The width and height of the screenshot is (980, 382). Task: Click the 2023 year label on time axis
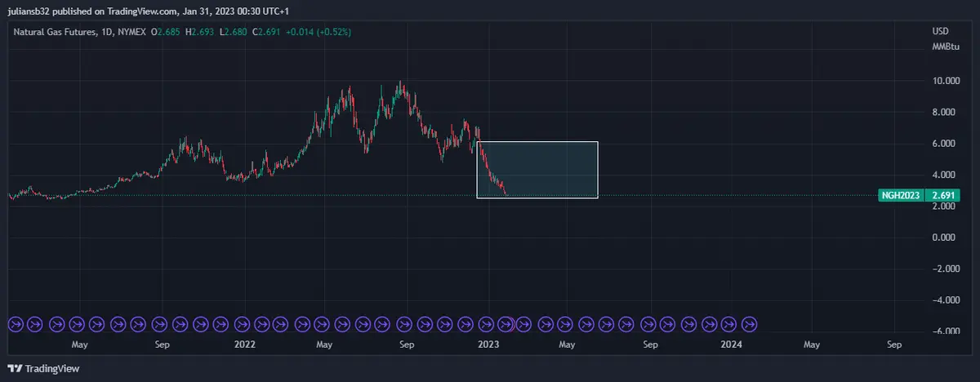point(488,345)
